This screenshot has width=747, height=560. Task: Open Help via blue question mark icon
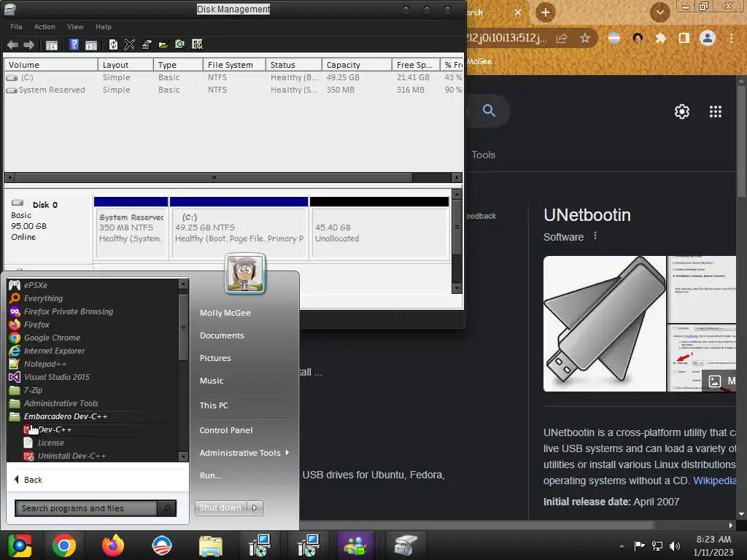pos(74,44)
